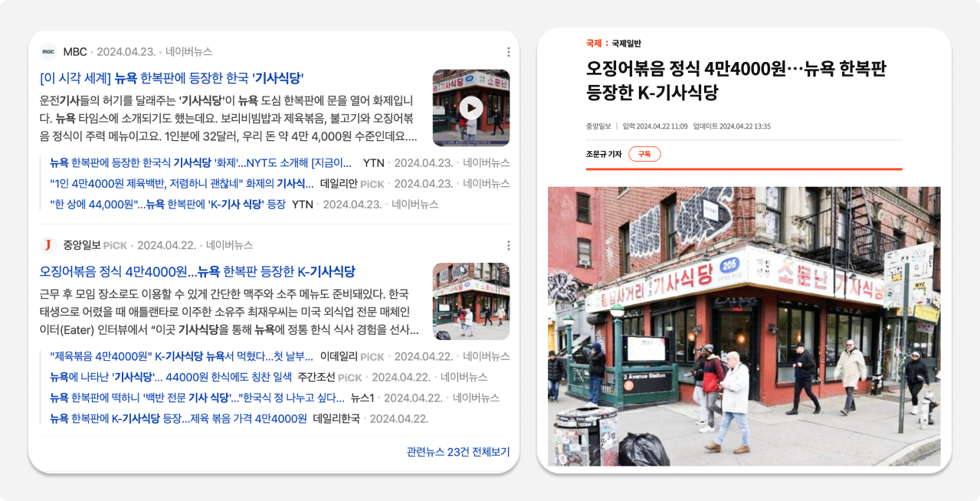Select the 국제 category breadcrumb
Screen dimensions: 980x501
(x=594, y=44)
